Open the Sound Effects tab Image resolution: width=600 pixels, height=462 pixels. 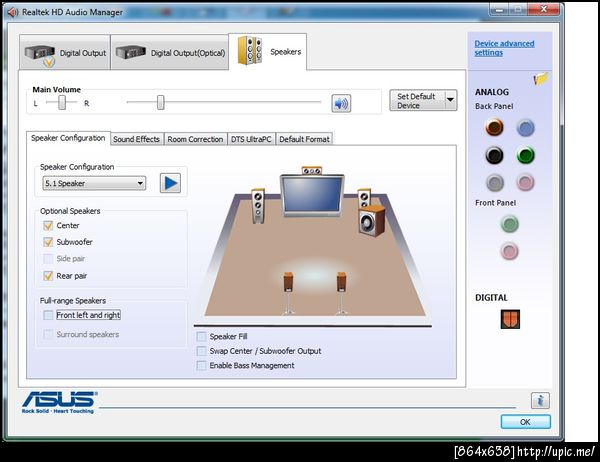137,139
